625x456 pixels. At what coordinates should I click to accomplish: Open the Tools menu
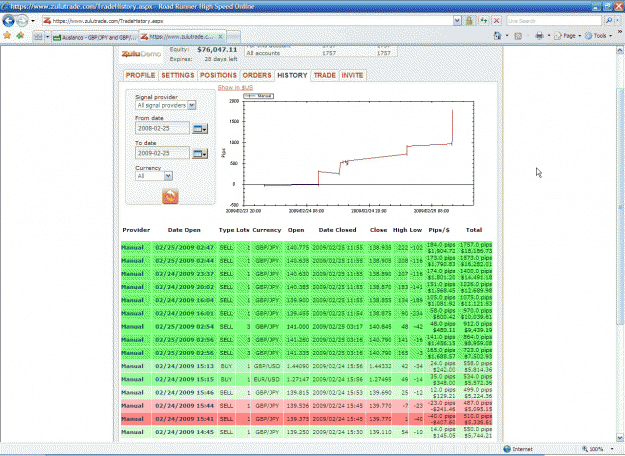click(598, 36)
